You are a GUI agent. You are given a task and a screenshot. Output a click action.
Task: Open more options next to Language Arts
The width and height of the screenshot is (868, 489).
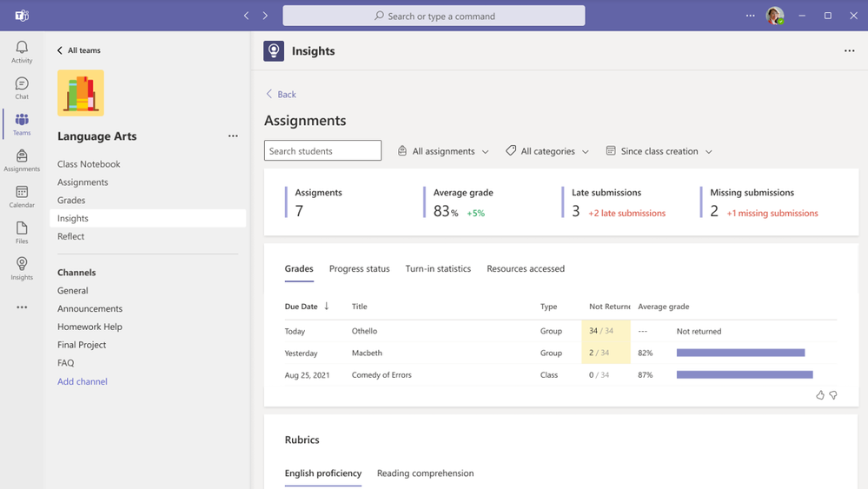233,136
